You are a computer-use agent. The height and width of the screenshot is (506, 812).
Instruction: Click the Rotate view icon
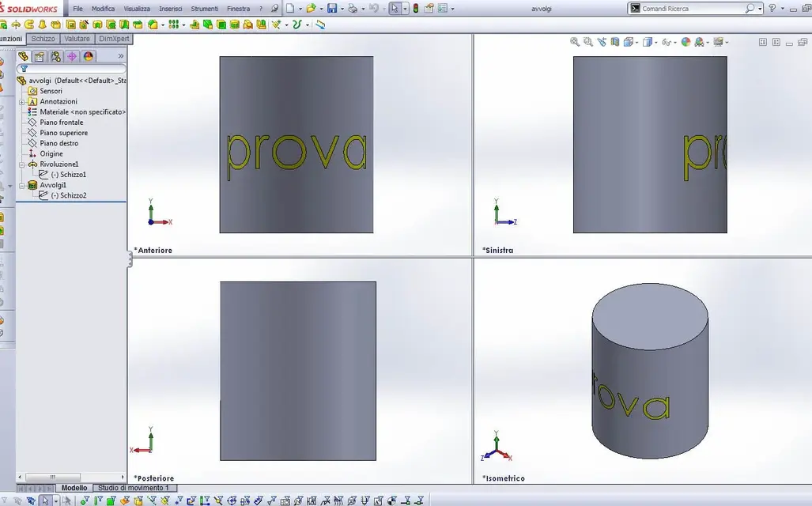click(602, 41)
